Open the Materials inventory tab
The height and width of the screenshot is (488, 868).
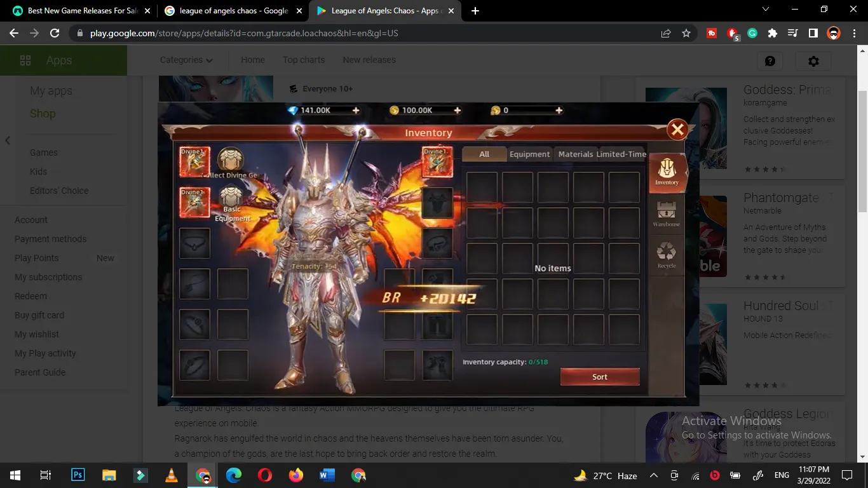click(x=575, y=154)
